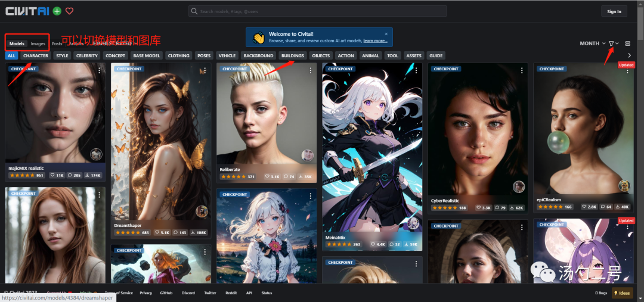Click CyberRealistic creator avatar
The image size is (644, 302).
pos(519,186)
